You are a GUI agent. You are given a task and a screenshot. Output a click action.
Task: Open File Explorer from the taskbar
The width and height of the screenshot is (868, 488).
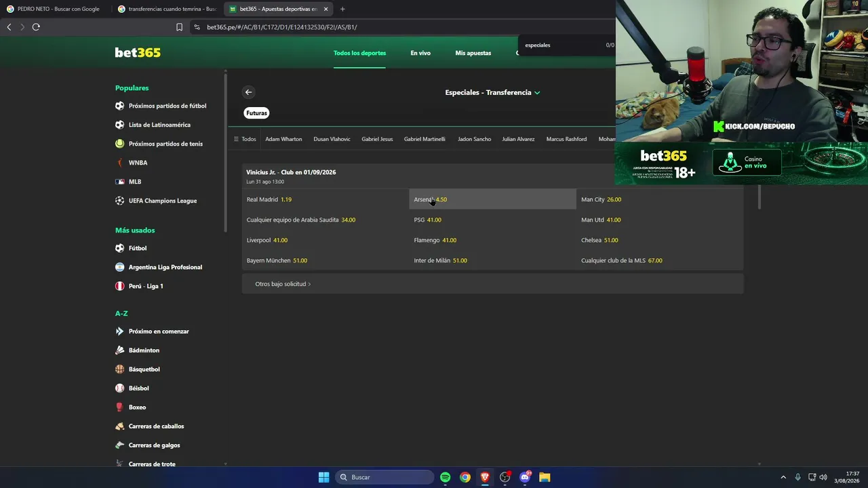[545, 477]
